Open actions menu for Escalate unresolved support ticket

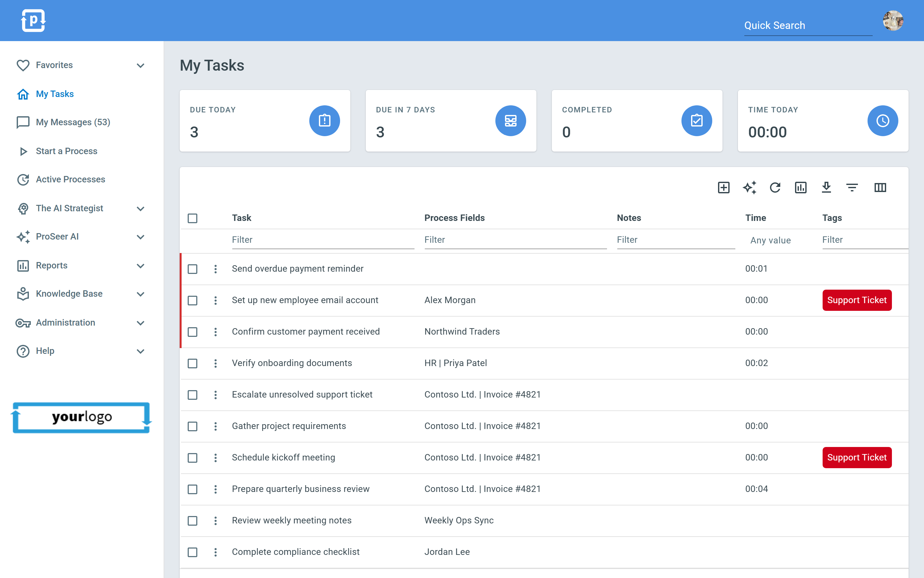click(215, 395)
